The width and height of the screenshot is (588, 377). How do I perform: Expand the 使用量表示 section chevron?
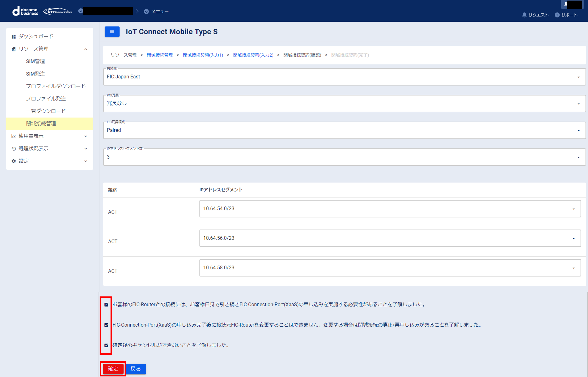(x=86, y=136)
